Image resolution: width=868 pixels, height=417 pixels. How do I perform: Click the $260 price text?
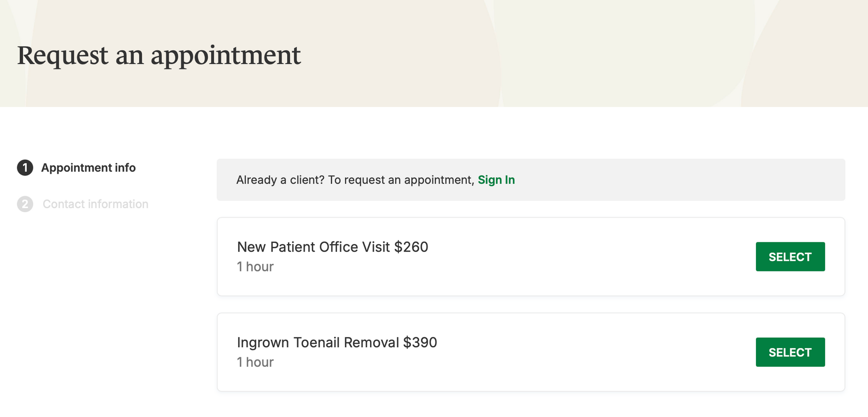[411, 247]
